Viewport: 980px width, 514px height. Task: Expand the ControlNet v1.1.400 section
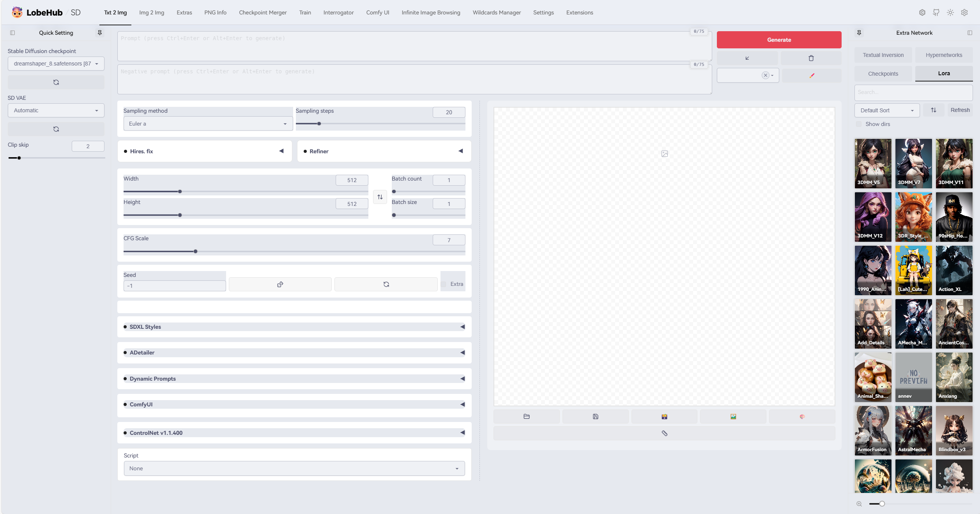[462, 432]
